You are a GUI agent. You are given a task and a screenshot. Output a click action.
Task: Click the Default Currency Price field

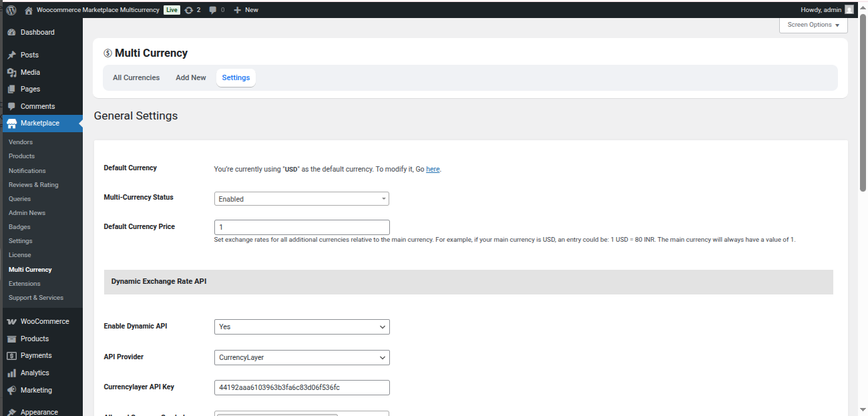(301, 227)
